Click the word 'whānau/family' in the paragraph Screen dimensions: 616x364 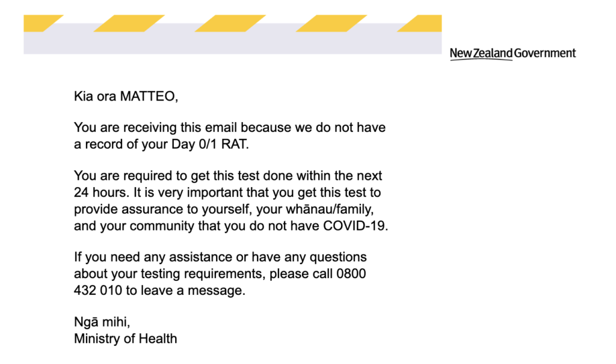coord(330,209)
